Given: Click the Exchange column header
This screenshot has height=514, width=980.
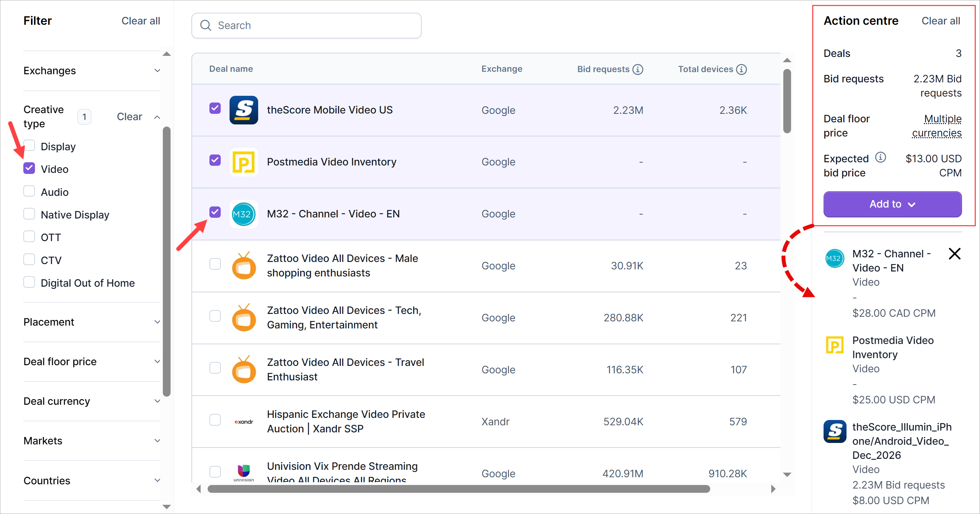Looking at the screenshot, I should pos(501,69).
